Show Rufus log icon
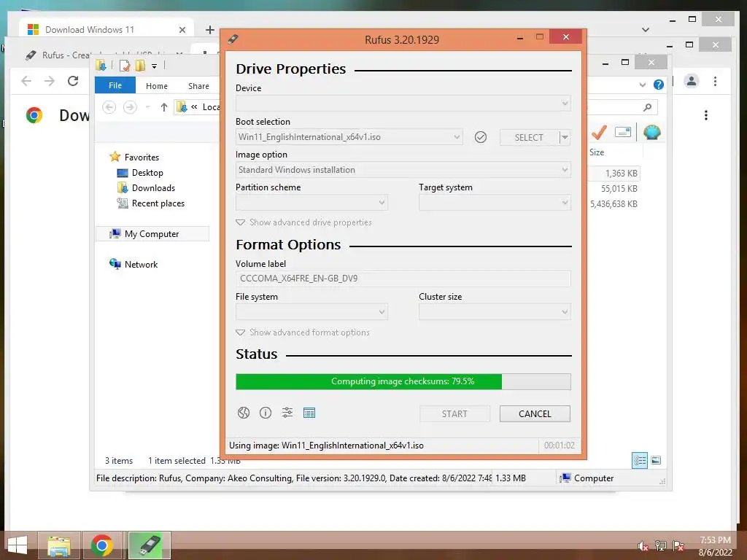The image size is (747, 560). [x=309, y=413]
